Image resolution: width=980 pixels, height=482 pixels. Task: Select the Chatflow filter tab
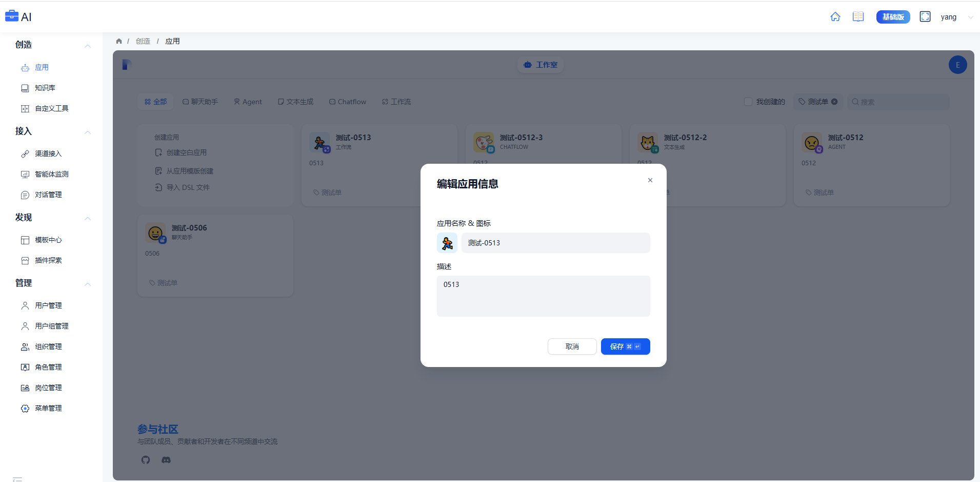(348, 102)
